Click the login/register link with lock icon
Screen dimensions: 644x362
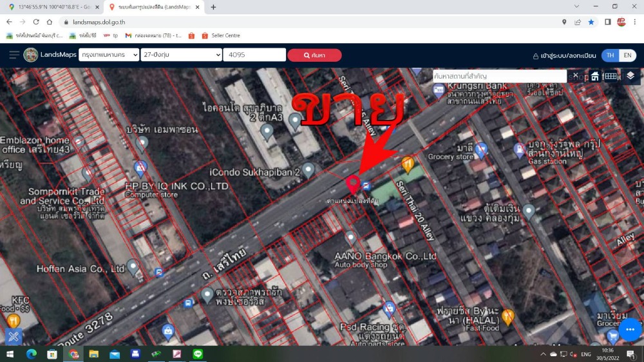[x=564, y=55]
